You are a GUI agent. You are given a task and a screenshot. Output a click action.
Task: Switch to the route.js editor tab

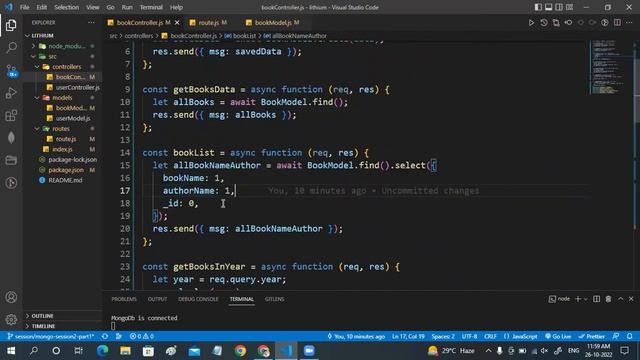(208, 22)
